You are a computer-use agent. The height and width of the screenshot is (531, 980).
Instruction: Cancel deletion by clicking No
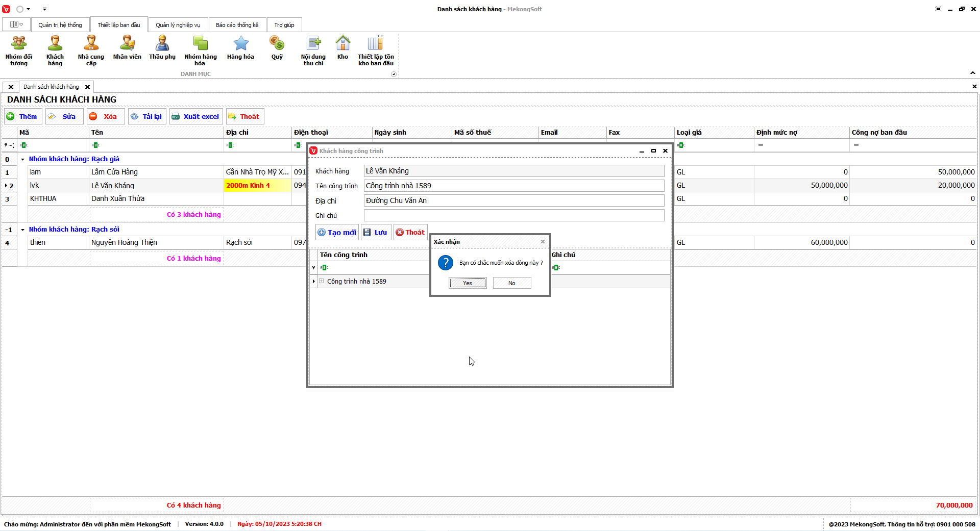tap(511, 283)
